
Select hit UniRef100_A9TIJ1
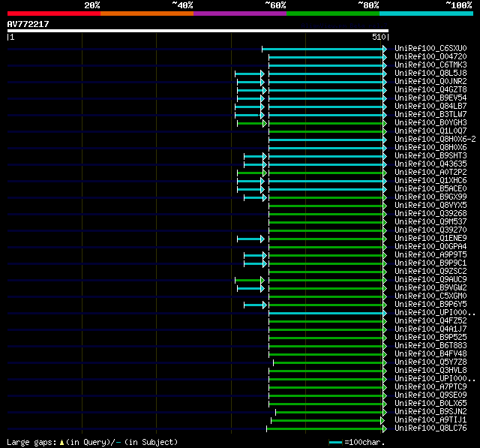tap(430, 420)
